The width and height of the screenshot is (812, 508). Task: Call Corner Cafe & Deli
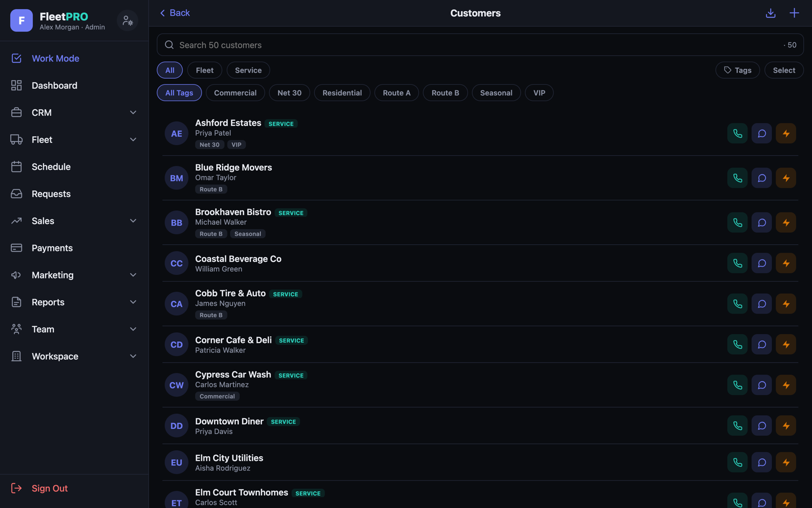(x=737, y=344)
